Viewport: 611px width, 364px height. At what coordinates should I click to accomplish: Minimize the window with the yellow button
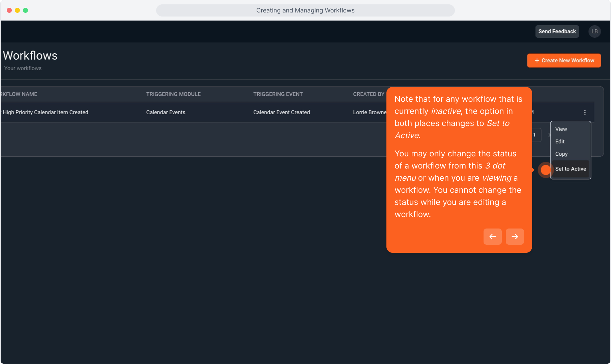pos(18,10)
